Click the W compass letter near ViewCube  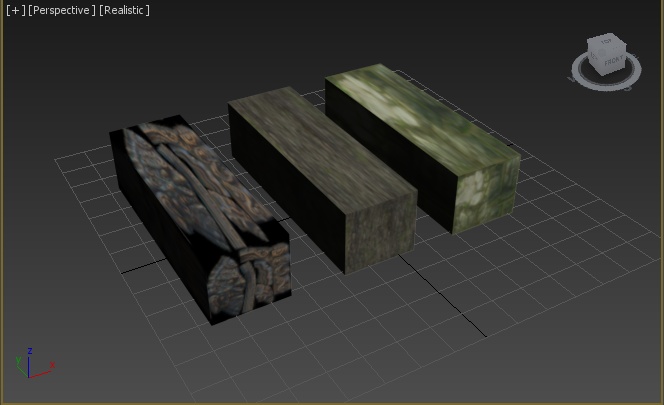570,79
